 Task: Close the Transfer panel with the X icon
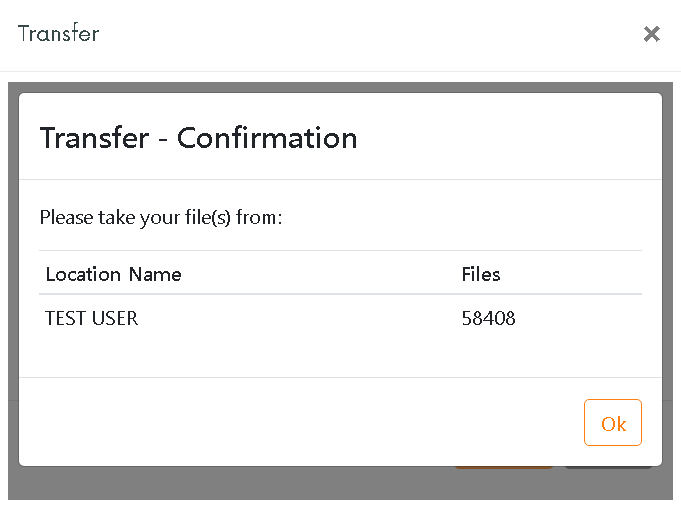click(x=651, y=34)
